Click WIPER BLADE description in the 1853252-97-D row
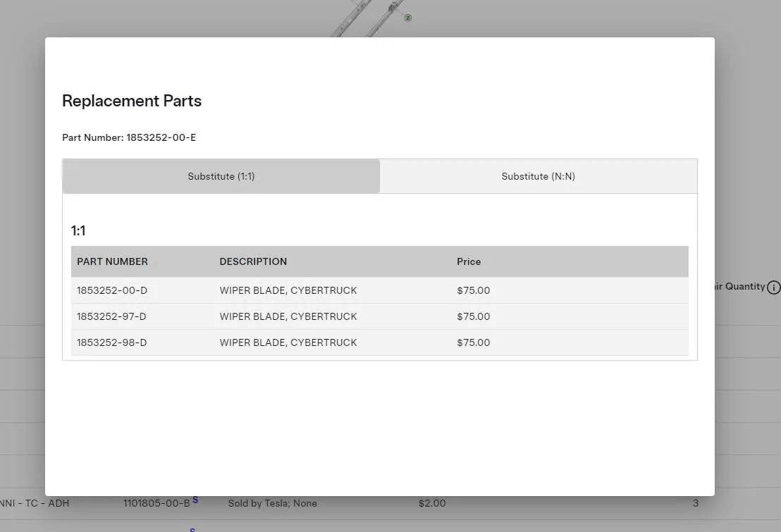 [x=288, y=316]
